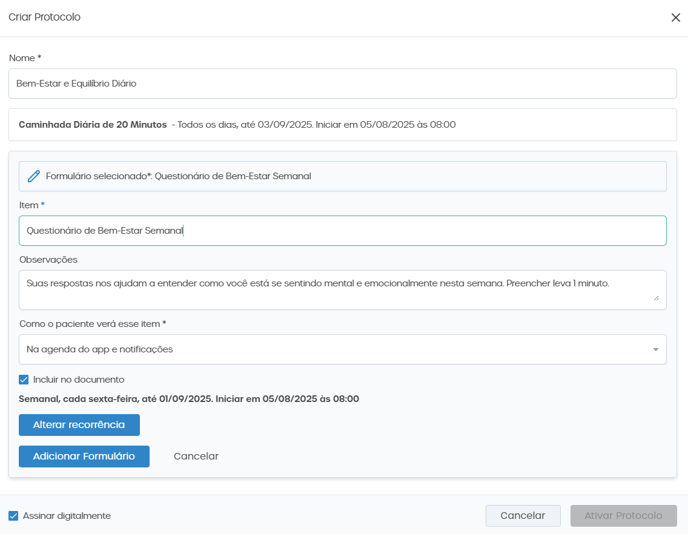Open the Caminhada Diária de 20 Minutos item
The height and width of the screenshot is (534, 688).
point(342,125)
